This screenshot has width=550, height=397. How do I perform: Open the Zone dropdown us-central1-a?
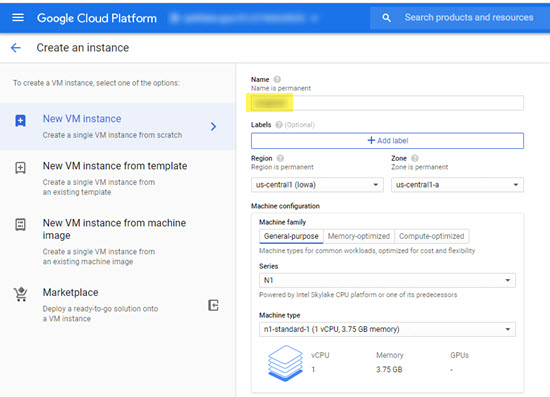457,185
